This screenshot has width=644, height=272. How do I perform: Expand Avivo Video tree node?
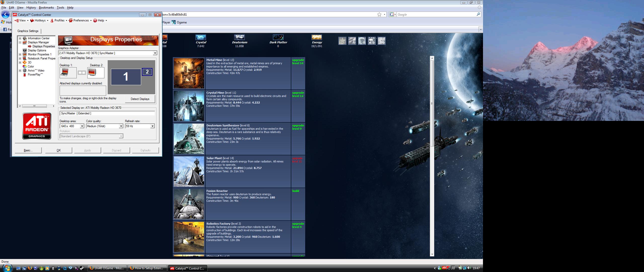20,71
